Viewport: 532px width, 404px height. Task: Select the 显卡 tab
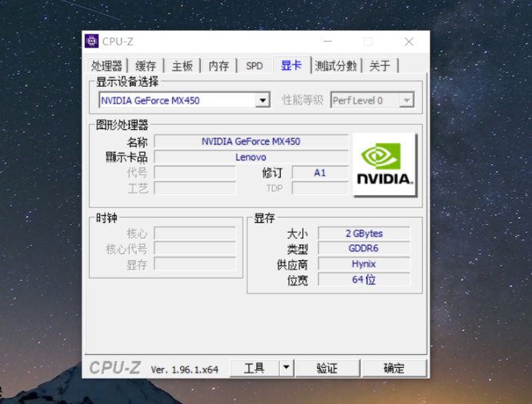(291, 65)
